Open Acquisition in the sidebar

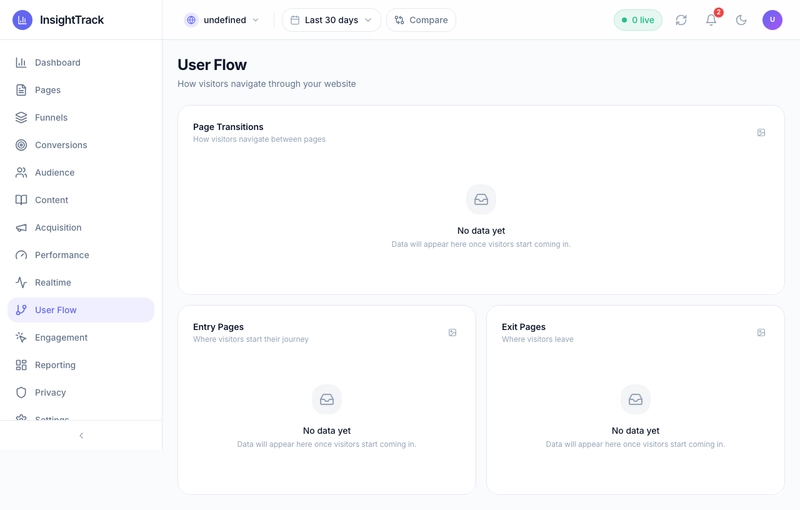pyautogui.click(x=81, y=228)
